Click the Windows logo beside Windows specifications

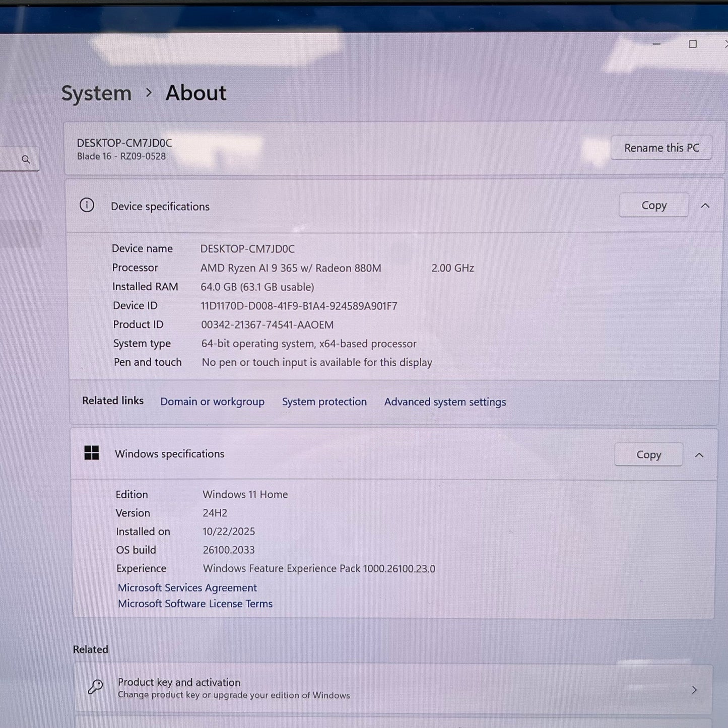92,453
